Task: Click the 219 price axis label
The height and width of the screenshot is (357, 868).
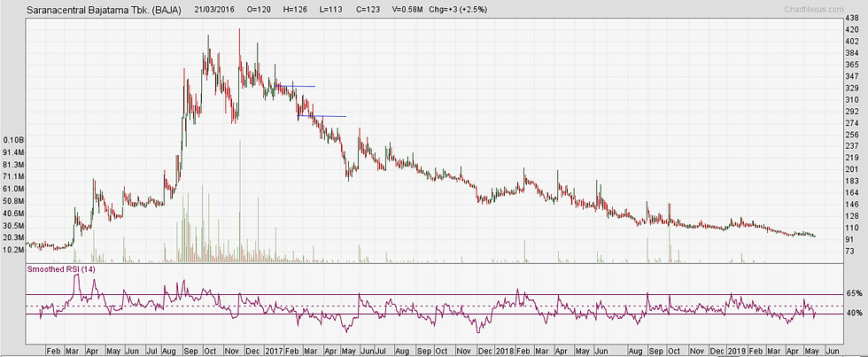Action: click(x=853, y=158)
